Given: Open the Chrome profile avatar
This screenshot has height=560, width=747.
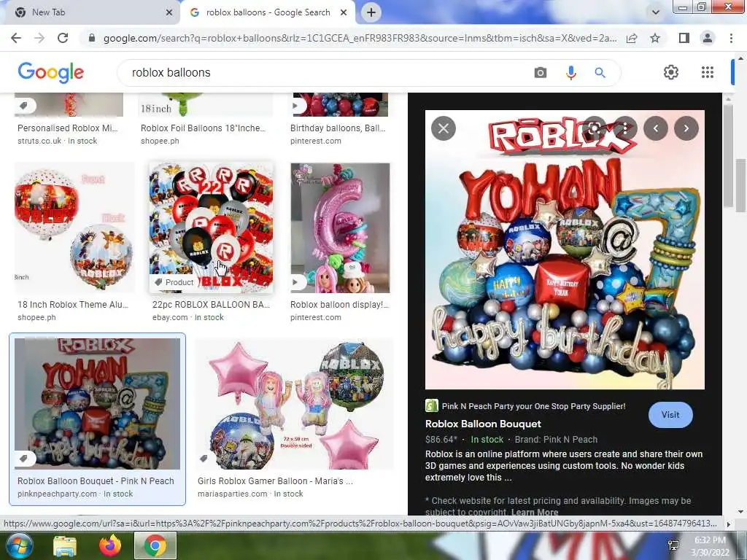Looking at the screenshot, I should (708, 38).
